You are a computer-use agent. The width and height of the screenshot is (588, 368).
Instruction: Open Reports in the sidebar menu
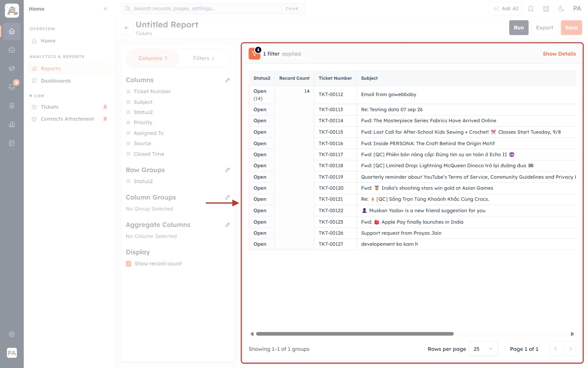pyautogui.click(x=70, y=69)
